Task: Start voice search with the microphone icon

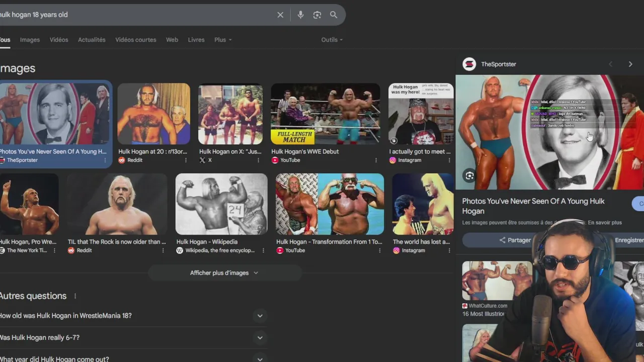Action: click(x=300, y=15)
